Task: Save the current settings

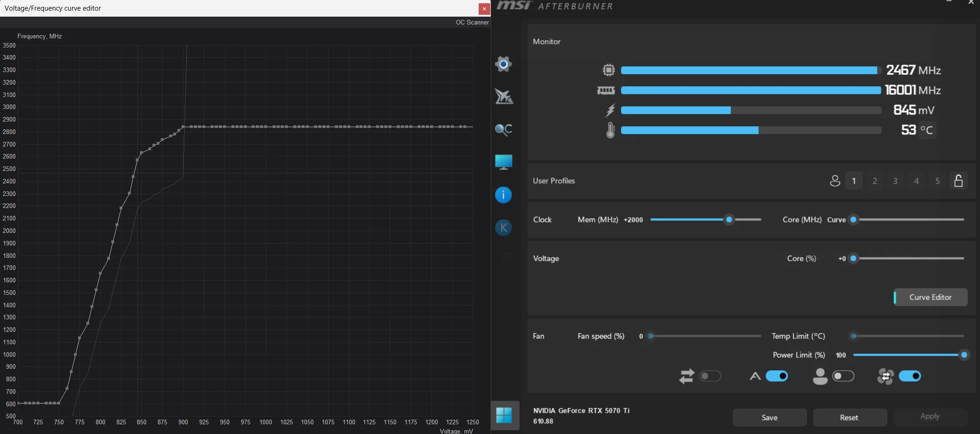Action: (x=770, y=417)
